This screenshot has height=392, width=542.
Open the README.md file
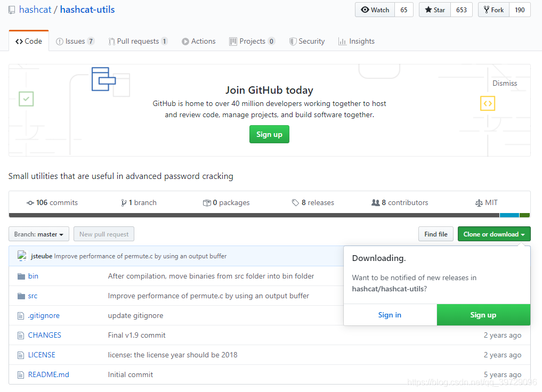pos(48,374)
